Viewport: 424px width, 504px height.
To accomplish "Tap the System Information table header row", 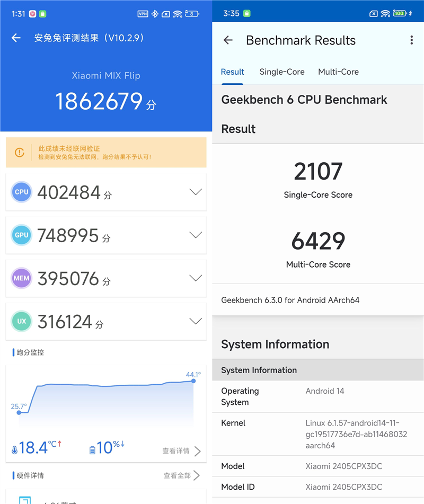I will [x=318, y=370].
